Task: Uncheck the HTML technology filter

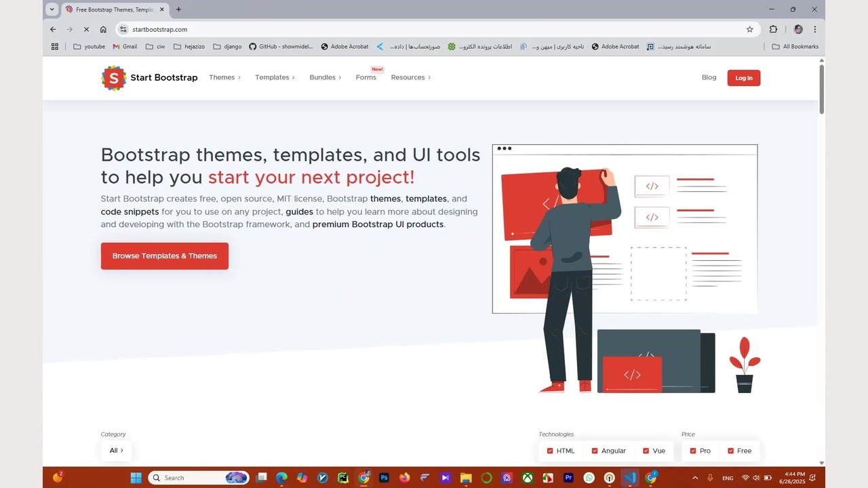Action: coord(550,451)
